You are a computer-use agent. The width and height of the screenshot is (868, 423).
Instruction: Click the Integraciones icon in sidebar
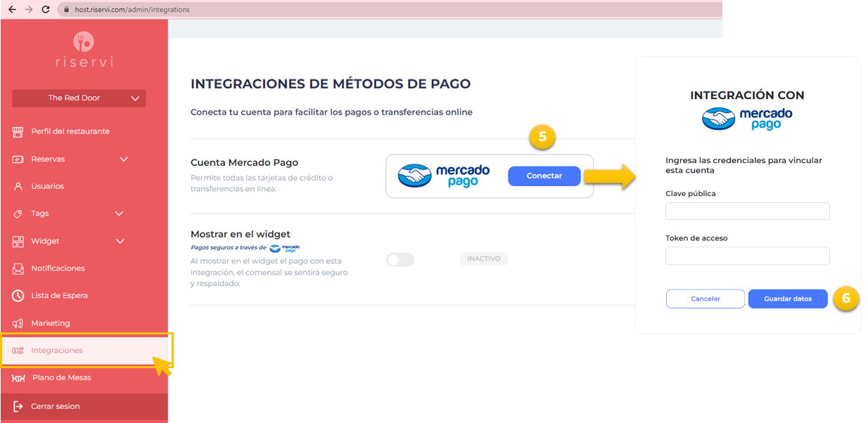coord(18,351)
